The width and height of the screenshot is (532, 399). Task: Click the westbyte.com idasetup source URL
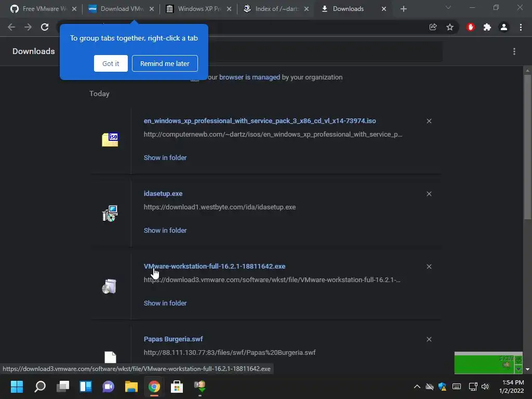click(220, 207)
